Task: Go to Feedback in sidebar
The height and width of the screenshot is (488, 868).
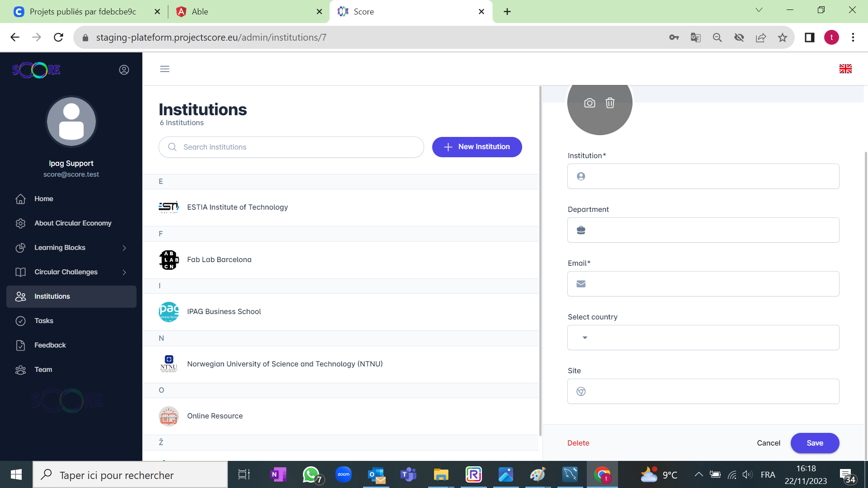Action: pos(50,345)
